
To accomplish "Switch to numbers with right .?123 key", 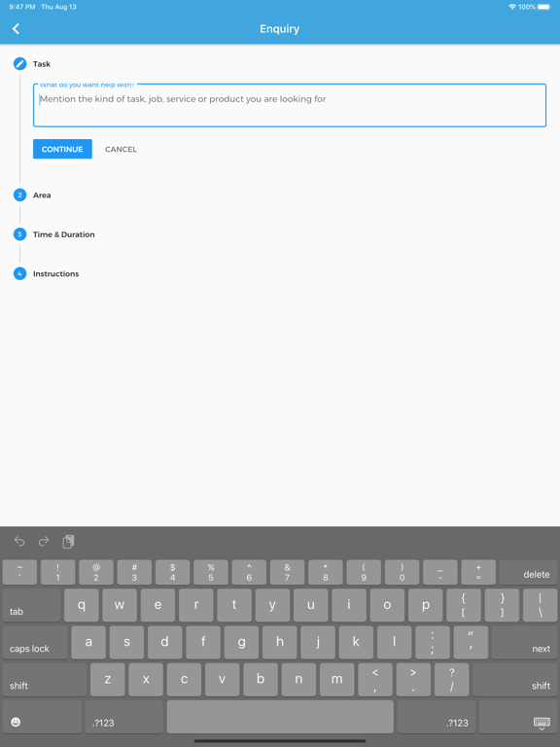I will 437,717.
